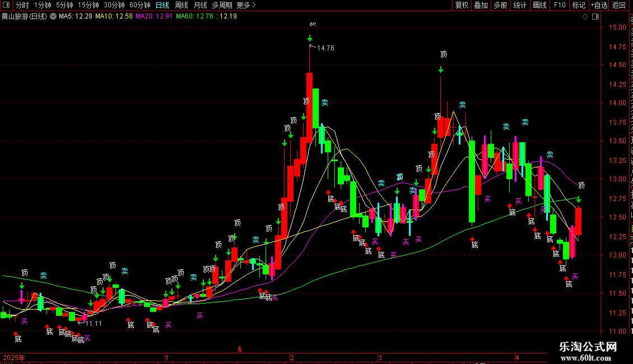The image size is (633, 364).
Task: Click the 叠加 overlay button
Action: coord(481,5)
